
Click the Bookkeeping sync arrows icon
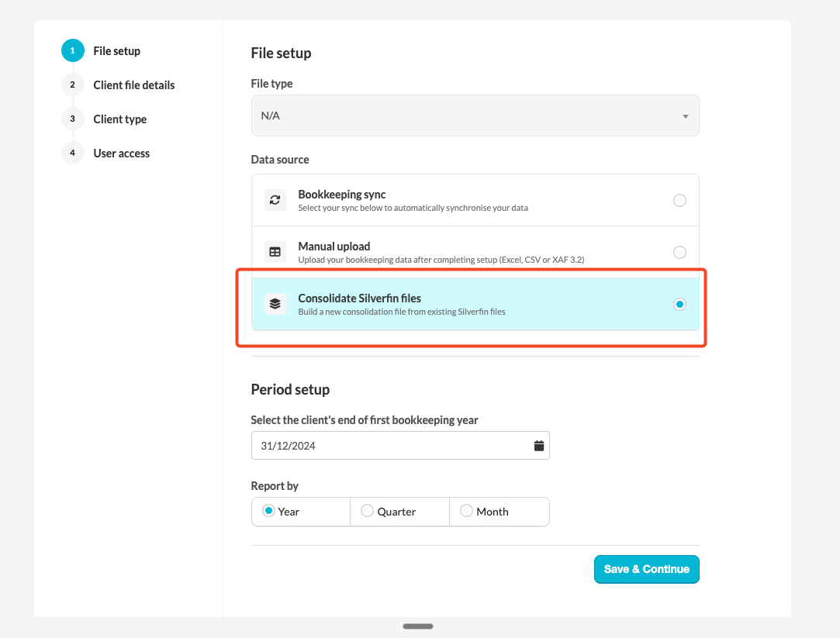[275, 200]
